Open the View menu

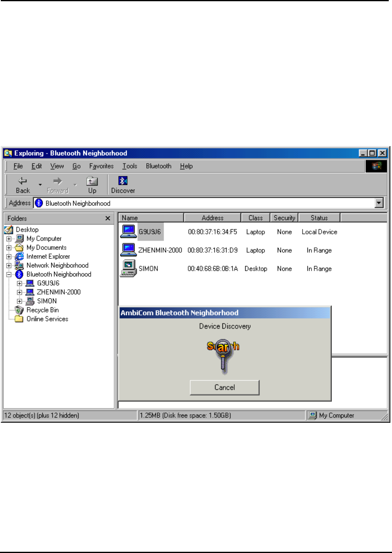(57, 166)
